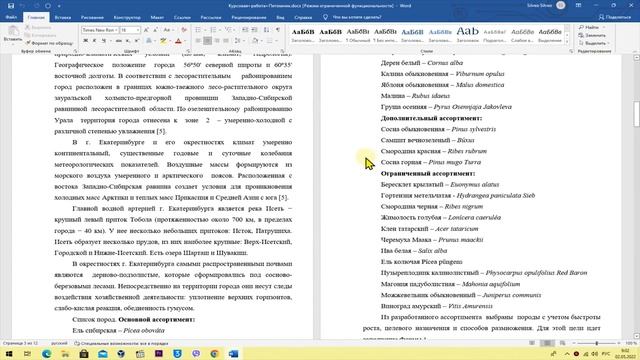Center the text alignment
The height and width of the screenshot is (360, 640).
coord(207,41)
